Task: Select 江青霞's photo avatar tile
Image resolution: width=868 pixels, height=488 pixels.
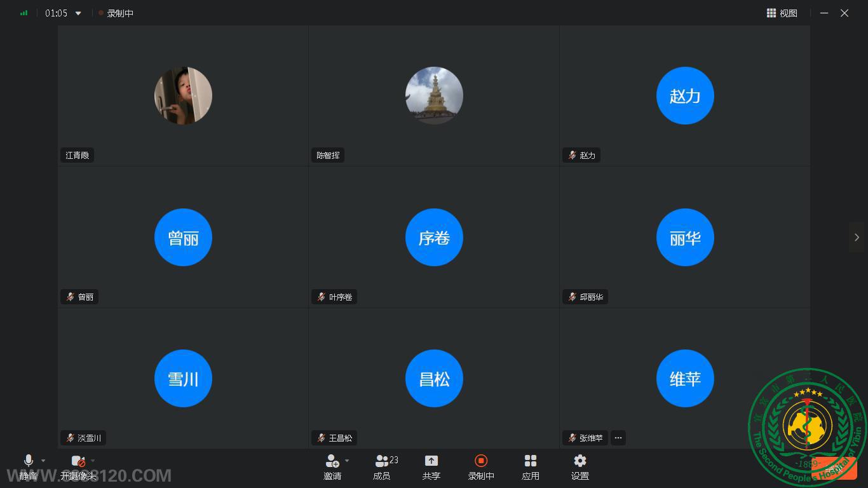Action: (x=183, y=95)
